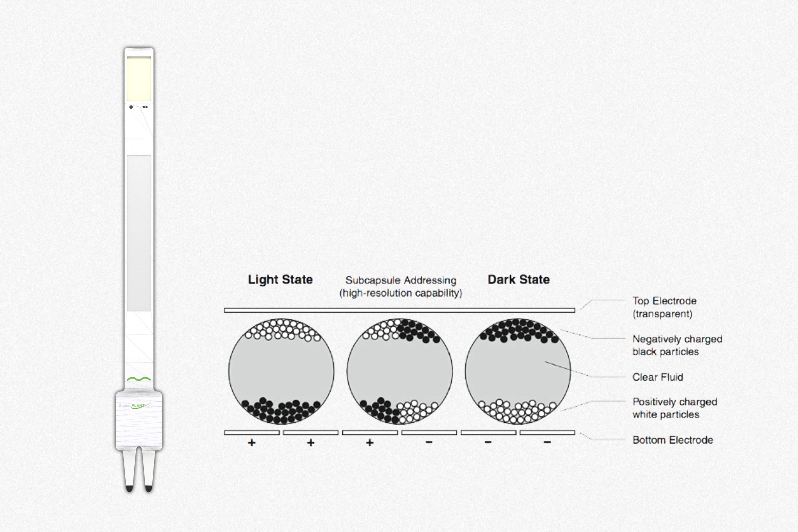The width and height of the screenshot is (798, 532).
Task: Click the Clear Fluid label
Action: [658, 377]
